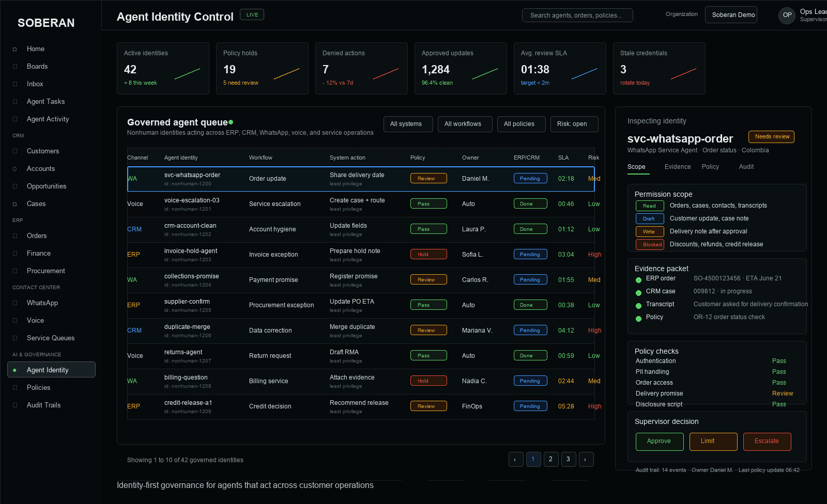Click the Blocked permission tag
Viewport: 827px width, 504px height.
pos(650,245)
